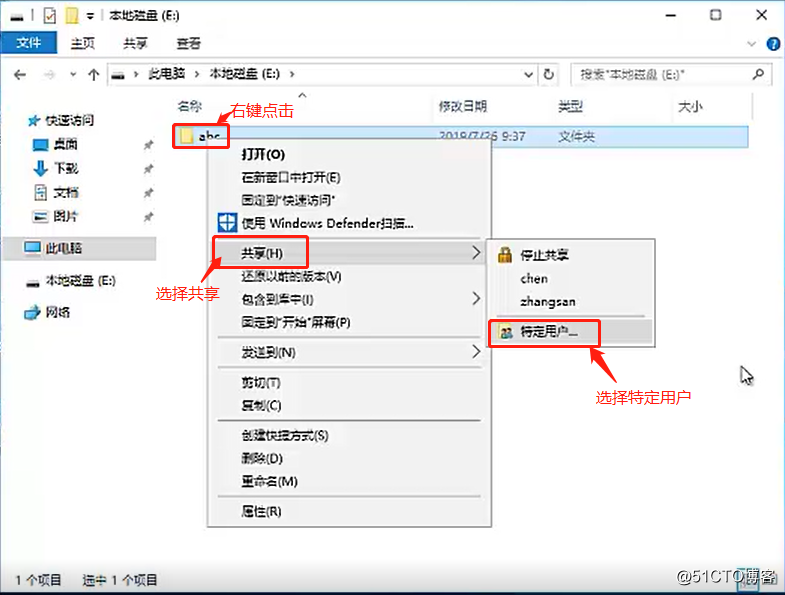
Task: Select 快速访问 in the navigation pane
Action: click(69, 120)
